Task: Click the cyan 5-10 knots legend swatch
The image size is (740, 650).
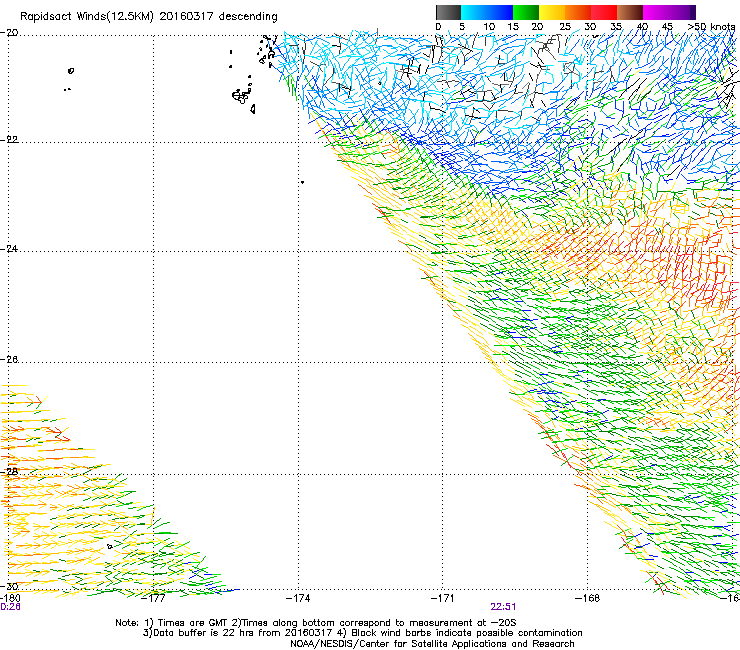Action: click(474, 12)
